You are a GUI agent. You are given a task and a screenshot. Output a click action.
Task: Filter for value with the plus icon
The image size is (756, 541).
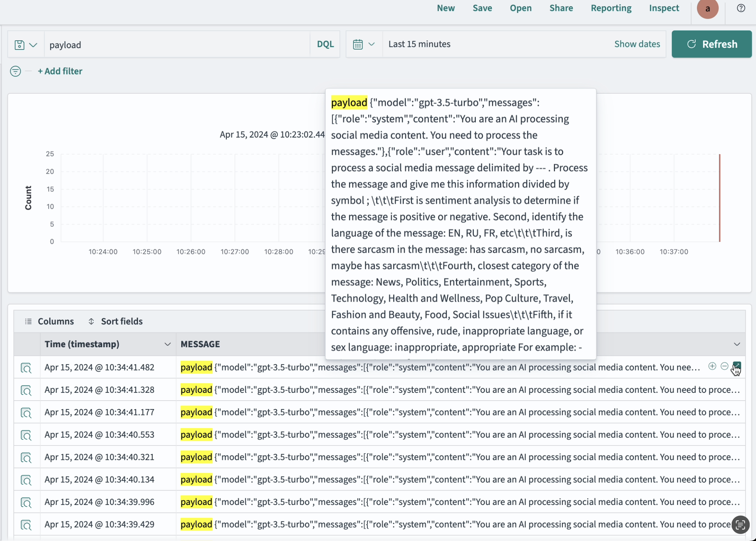pos(712,367)
